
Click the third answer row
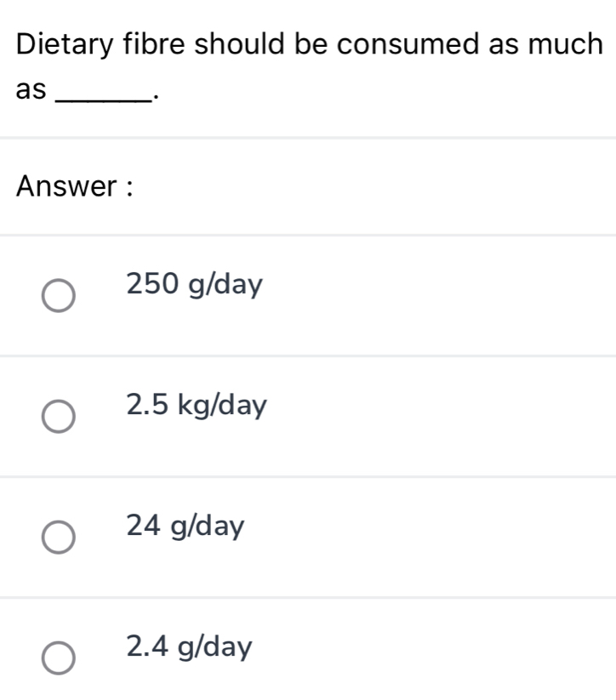[x=306, y=532]
